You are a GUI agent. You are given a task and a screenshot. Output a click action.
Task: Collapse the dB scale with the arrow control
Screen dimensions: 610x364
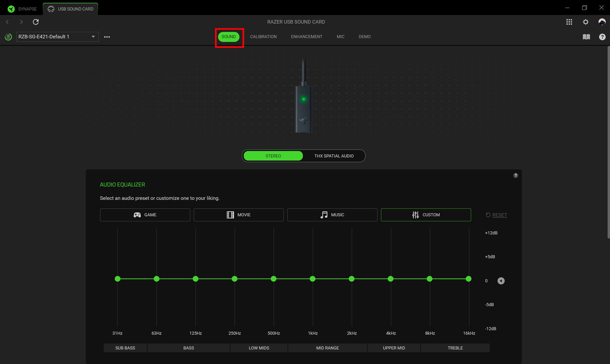coord(501,281)
